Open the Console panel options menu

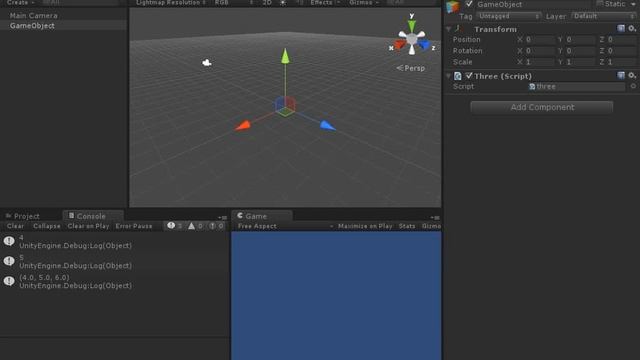222,218
